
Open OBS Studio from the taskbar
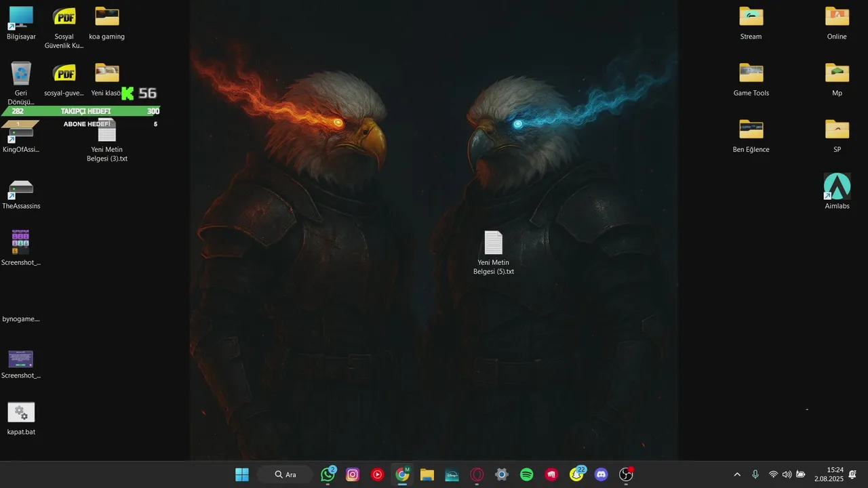(x=626, y=474)
